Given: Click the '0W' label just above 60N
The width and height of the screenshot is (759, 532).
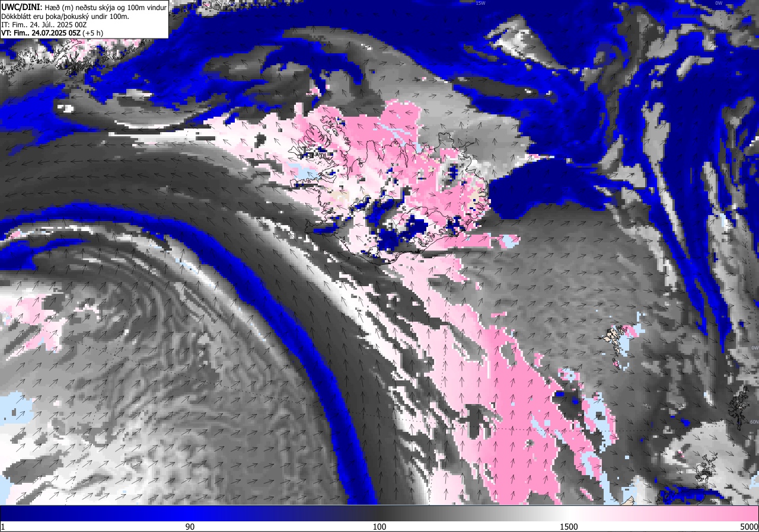Looking at the screenshot, I should click(755, 348).
